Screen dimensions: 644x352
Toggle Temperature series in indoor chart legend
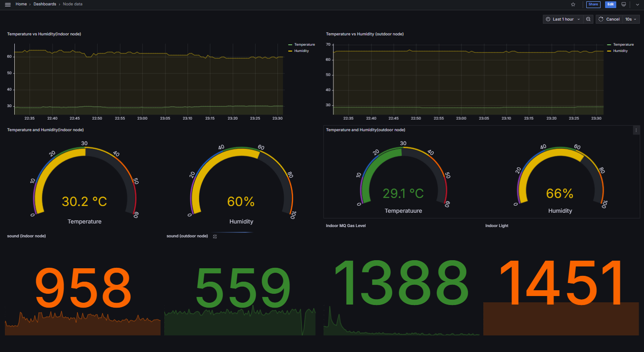[x=304, y=45]
